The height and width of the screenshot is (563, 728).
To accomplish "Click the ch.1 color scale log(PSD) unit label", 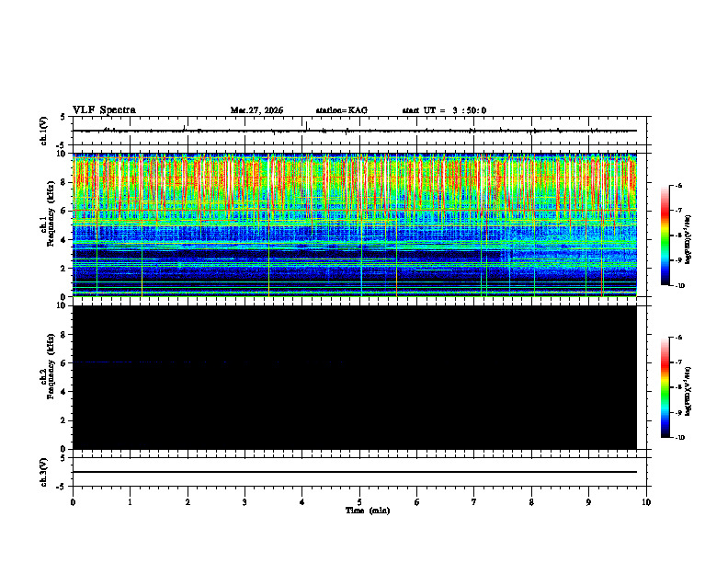I will click(688, 240).
